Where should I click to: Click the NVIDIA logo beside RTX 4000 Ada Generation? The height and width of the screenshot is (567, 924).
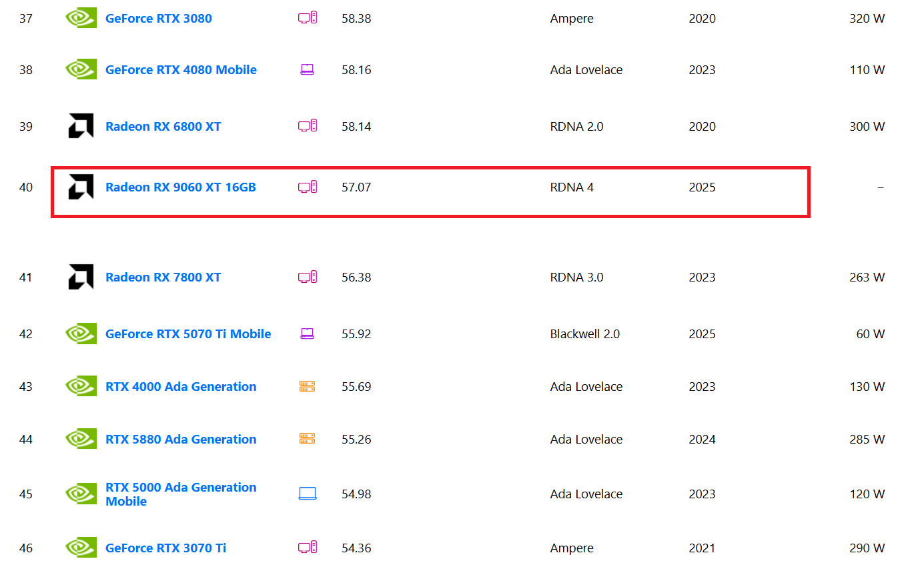pyautogui.click(x=81, y=386)
